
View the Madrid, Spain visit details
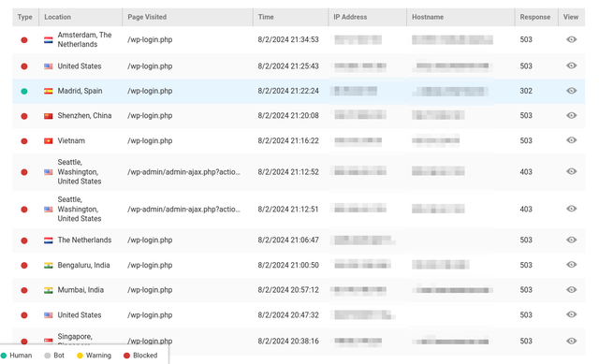(571, 91)
